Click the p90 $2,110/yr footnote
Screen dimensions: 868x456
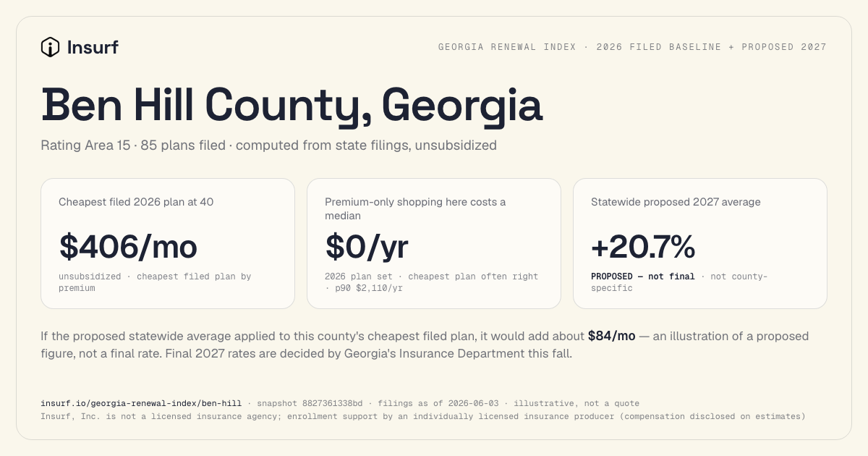[369, 288]
